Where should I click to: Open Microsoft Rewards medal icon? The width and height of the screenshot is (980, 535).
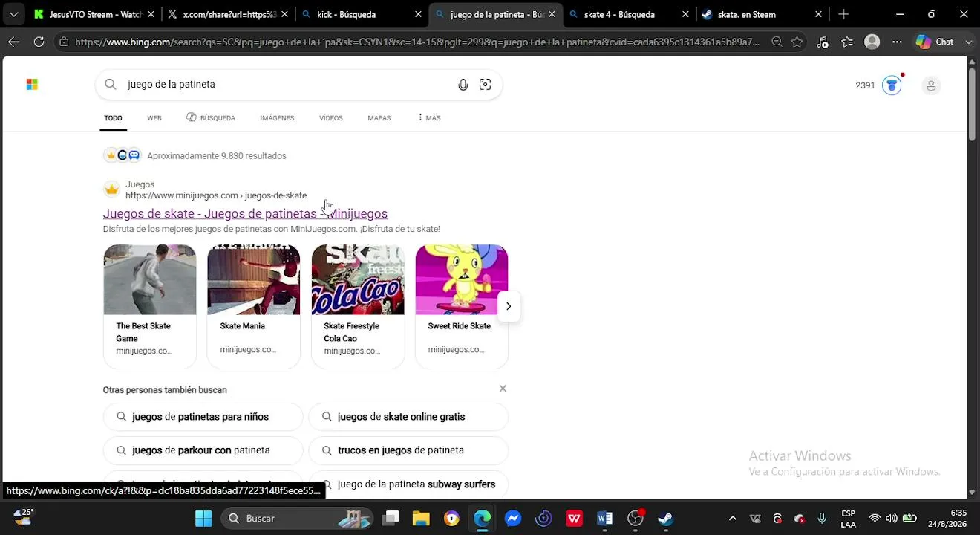[892, 85]
